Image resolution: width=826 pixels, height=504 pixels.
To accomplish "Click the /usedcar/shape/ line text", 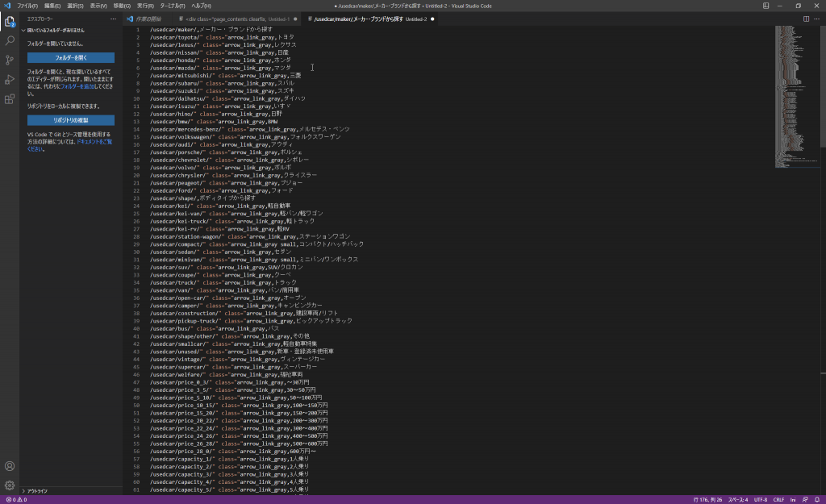I will pos(202,198).
